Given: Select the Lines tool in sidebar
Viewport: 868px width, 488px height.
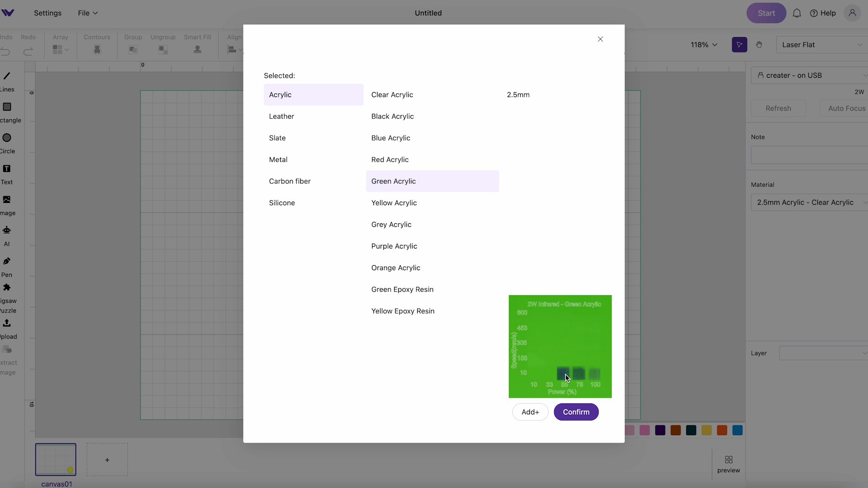Looking at the screenshot, I should (x=7, y=82).
